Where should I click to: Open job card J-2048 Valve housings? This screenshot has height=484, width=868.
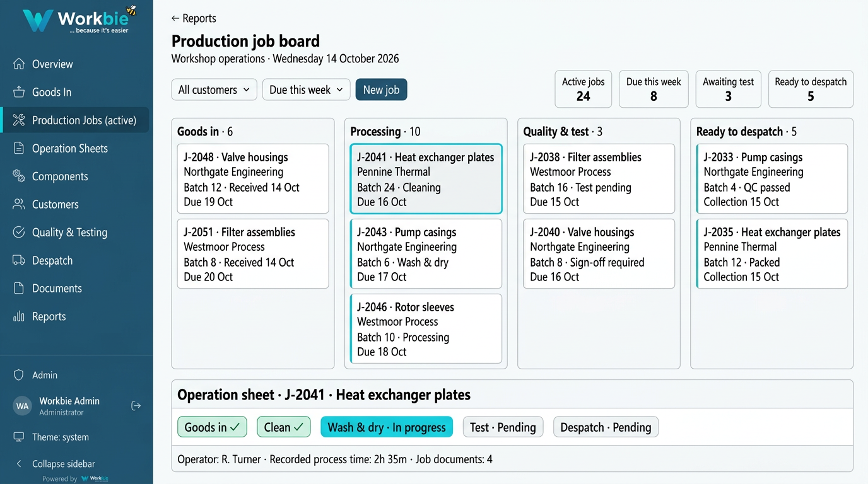click(x=253, y=179)
